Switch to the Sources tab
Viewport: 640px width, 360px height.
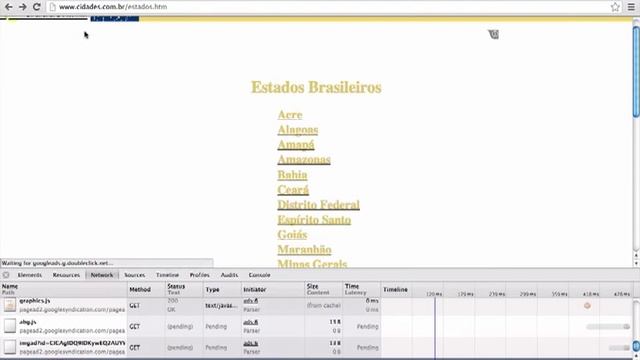pos(135,275)
